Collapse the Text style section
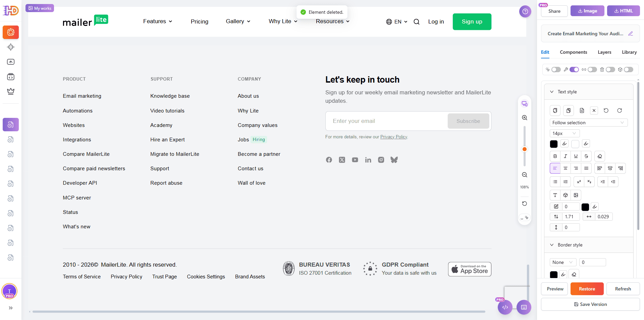Image resolution: width=644 pixels, height=320 pixels. click(x=552, y=92)
